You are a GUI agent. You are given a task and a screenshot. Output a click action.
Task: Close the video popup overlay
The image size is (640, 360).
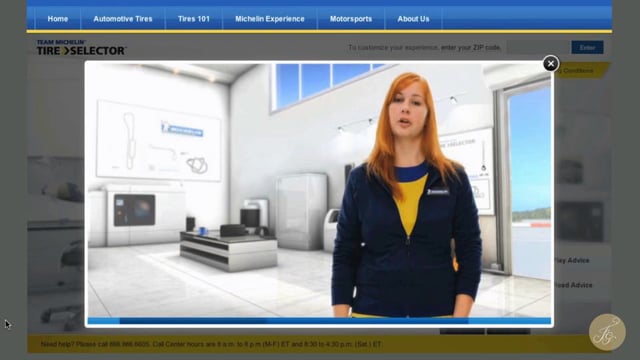click(551, 64)
